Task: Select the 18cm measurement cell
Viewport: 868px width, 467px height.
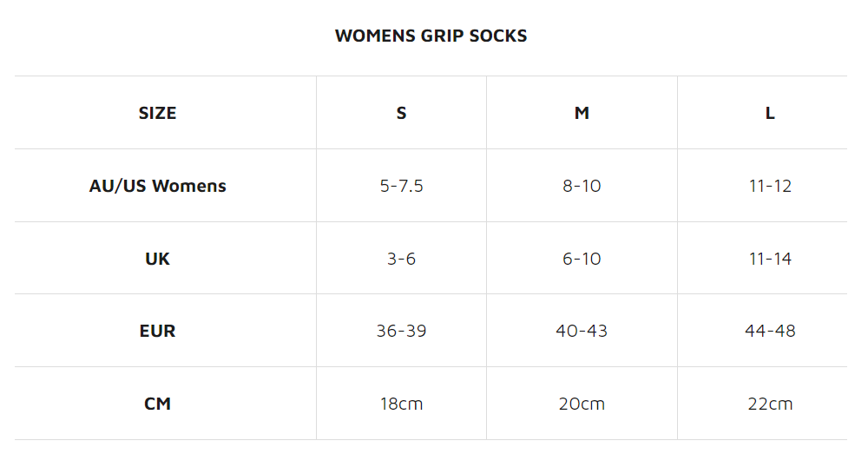Action: (401, 404)
